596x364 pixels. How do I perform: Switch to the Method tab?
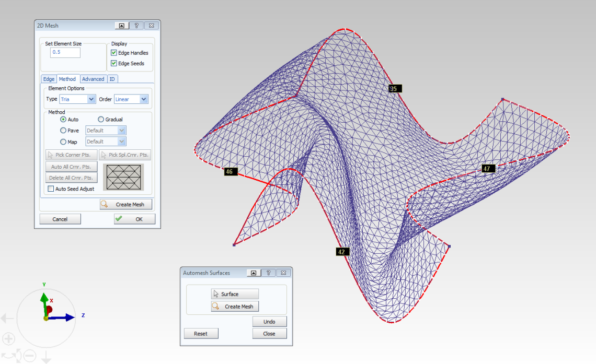[67, 79]
